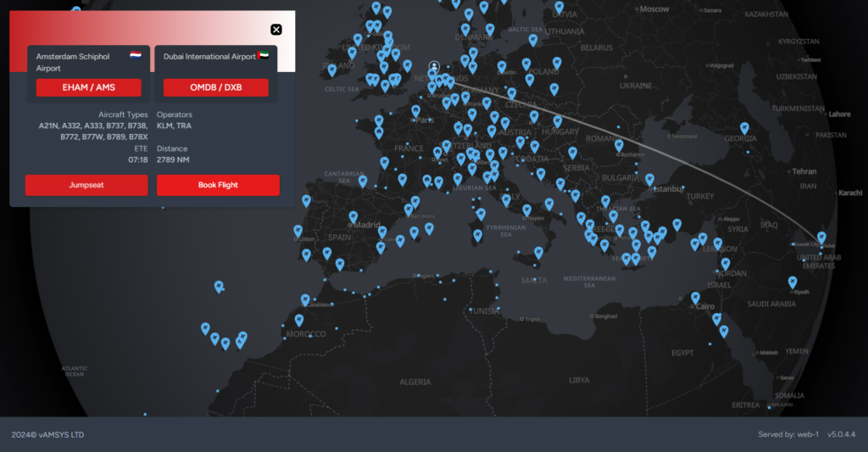Click the UAE flag icon
This screenshot has width=868, height=452.
coord(263,55)
